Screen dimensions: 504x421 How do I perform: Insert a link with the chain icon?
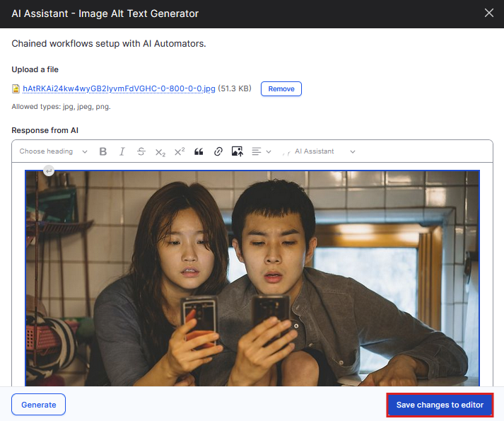pyautogui.click(x=218, y=151)
